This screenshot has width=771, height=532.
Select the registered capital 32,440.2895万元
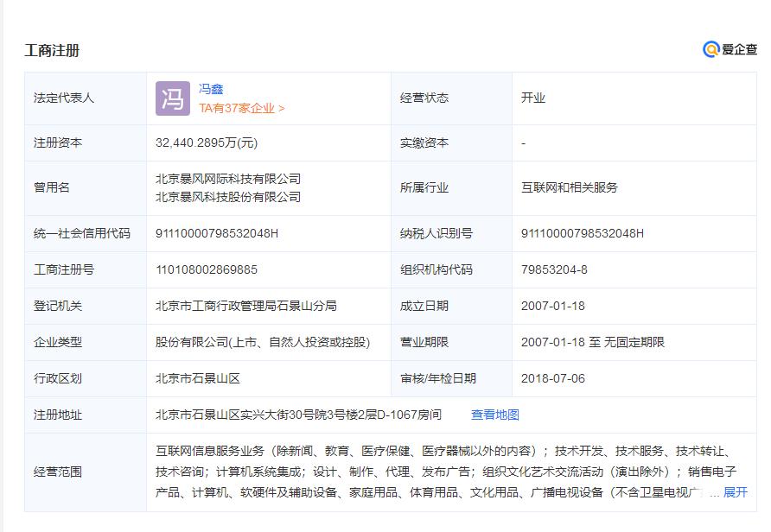point(206,142)
